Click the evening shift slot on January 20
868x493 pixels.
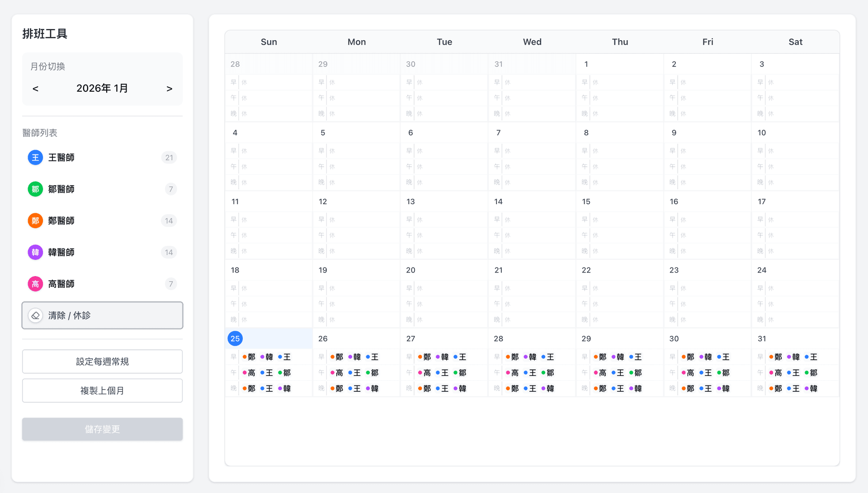coord(444,319)
